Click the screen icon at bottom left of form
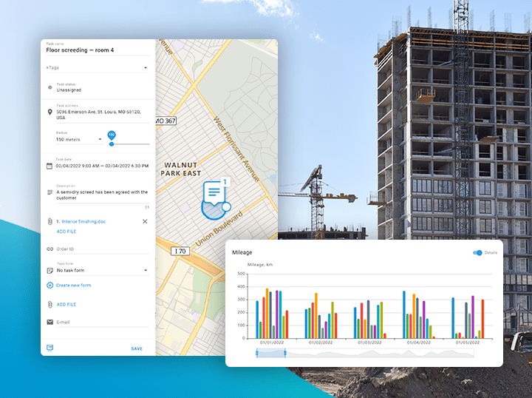This screenshot has width=532, height=398. pyautogui.click(x=50, y=348)
